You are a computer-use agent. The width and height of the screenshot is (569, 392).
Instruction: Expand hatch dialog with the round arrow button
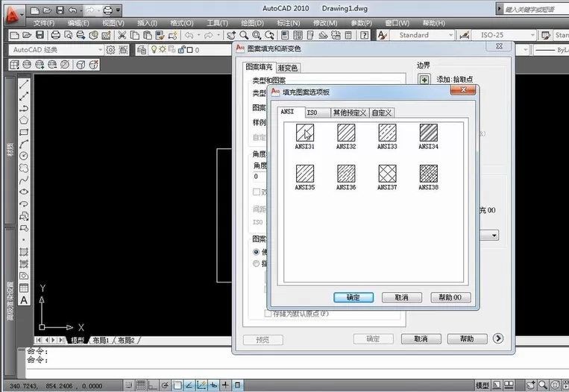(x=498, y=338)
